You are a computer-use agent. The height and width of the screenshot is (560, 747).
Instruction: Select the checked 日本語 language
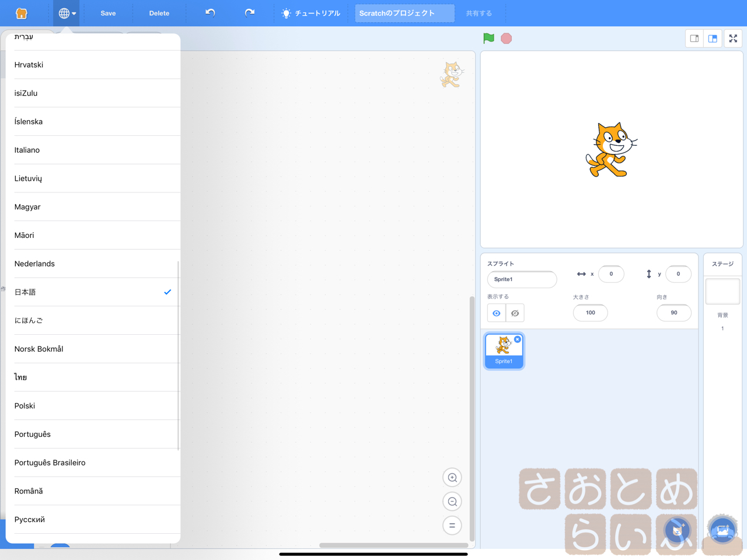pos(93,292)
